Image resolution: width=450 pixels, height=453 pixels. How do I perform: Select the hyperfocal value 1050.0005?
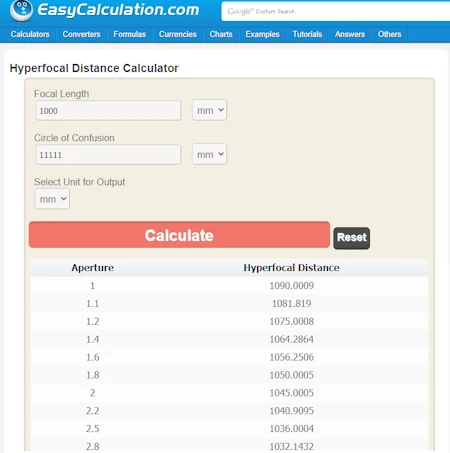[292, 375]
